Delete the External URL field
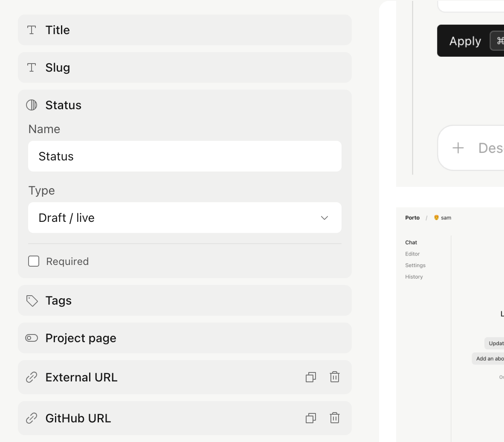This screenshot has width=504, height=442. point(335,377)
